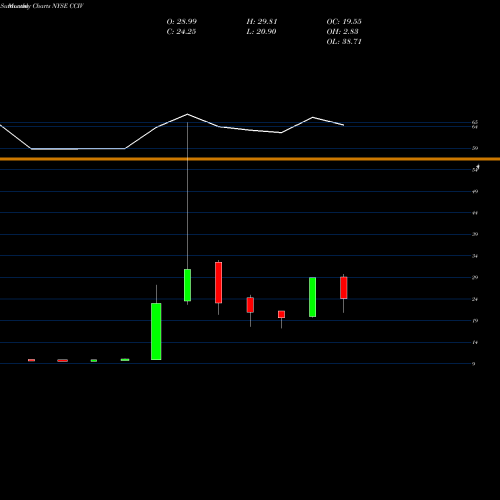The height and width of the screenshot is (500, 500).
Task: Click the 39 price axis label
Action: (475, 234)
